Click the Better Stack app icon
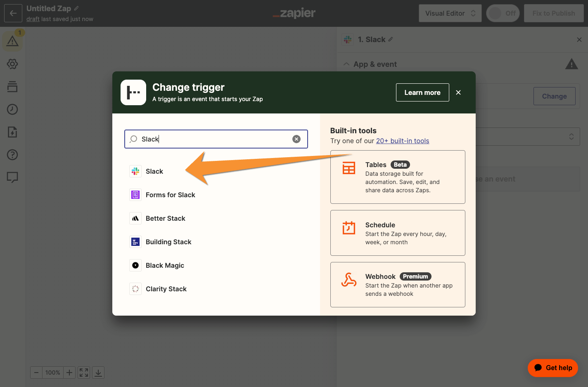Image resolution: width=588 pixels, height=387 pixels. tap(135, 218)
